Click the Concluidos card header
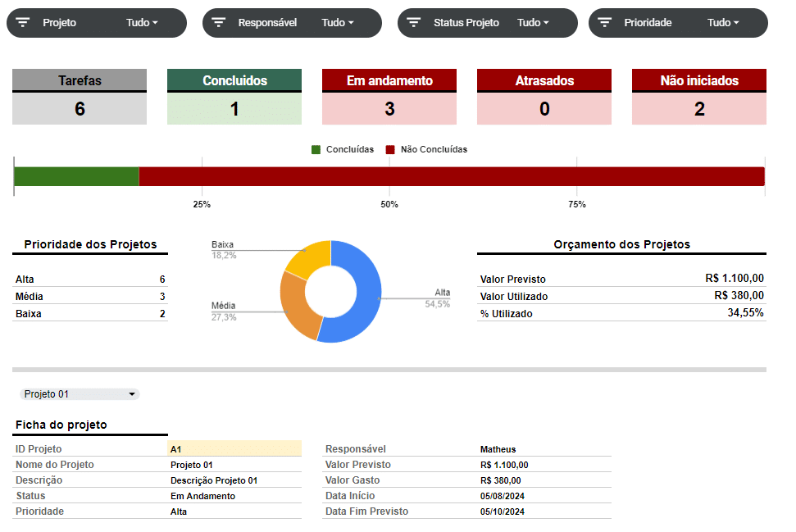Screen dimensions: 796x532 (234, 80)
